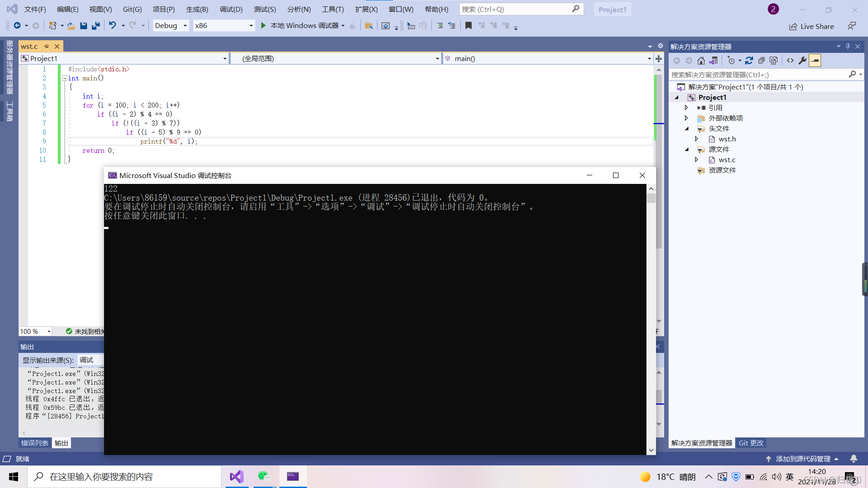This screenshot has width=868, height=488.
Task: Click the editor settings gear above the code
Action: (x=660, y=46)
